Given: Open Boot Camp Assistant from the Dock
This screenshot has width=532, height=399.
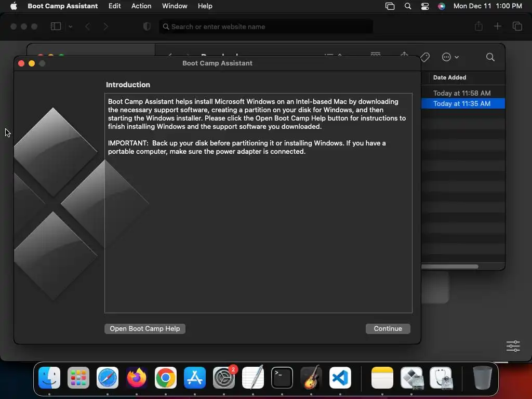Looking at the screenshot, I should coord(411,378).
